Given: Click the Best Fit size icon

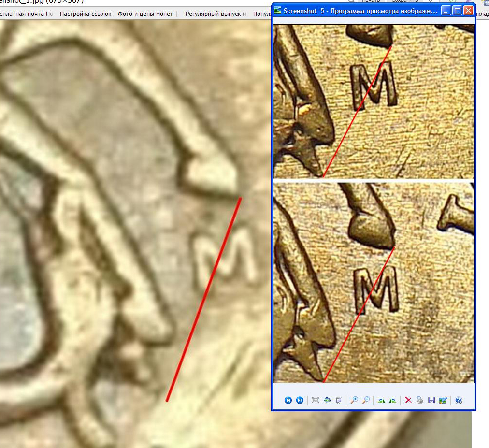Looking at the screenshot, I should 316,400.
